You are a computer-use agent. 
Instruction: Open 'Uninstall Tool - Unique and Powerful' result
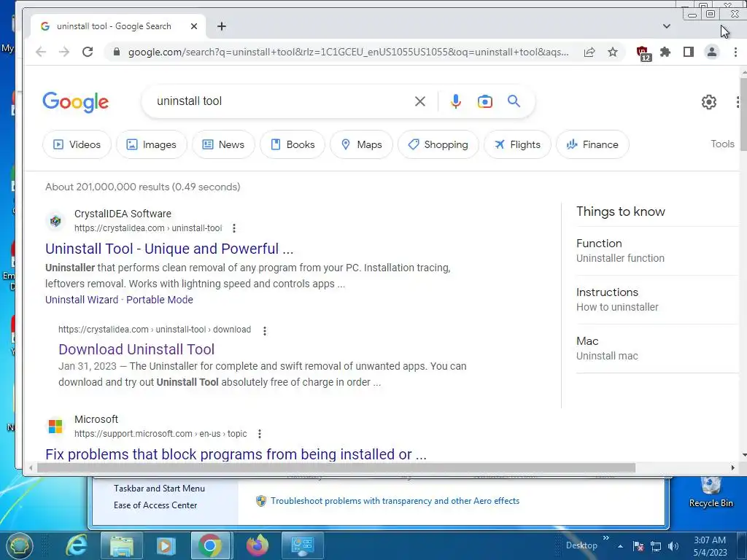[169, 249]
